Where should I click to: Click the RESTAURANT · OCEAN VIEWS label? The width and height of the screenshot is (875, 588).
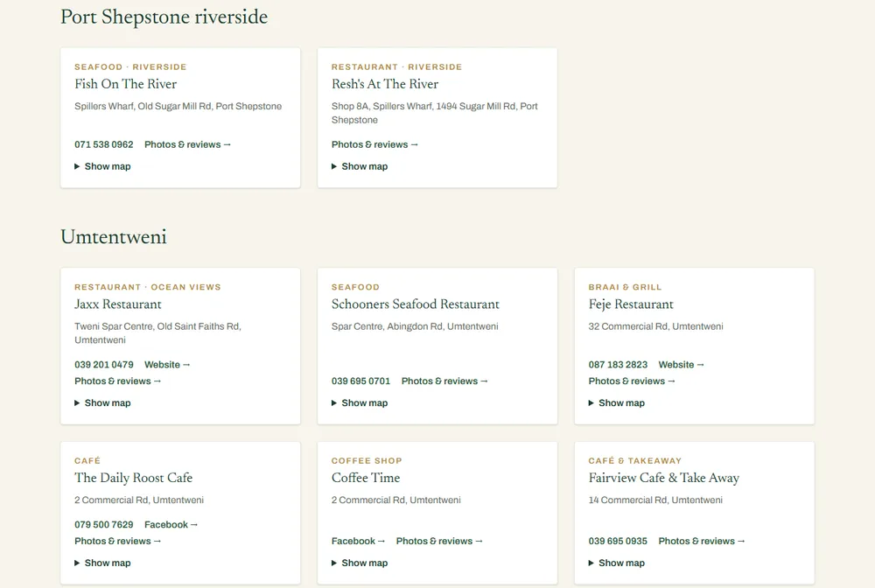point(148,287)
